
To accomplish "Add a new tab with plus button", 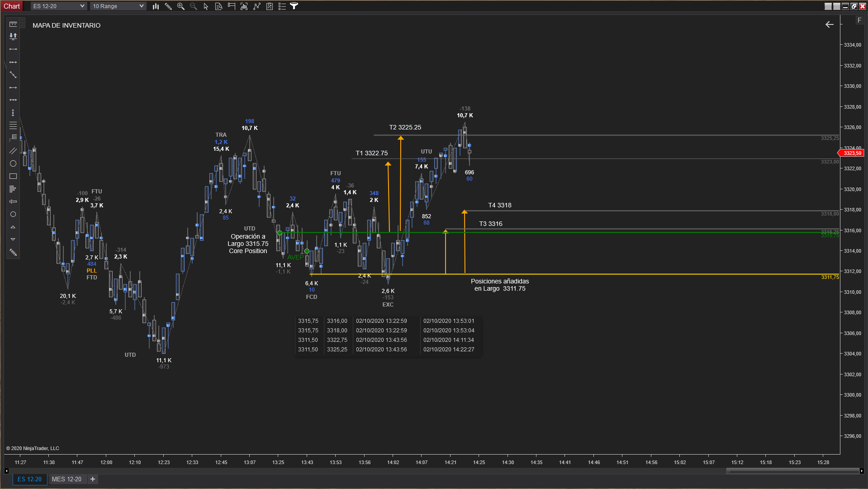I will point(93,479).
